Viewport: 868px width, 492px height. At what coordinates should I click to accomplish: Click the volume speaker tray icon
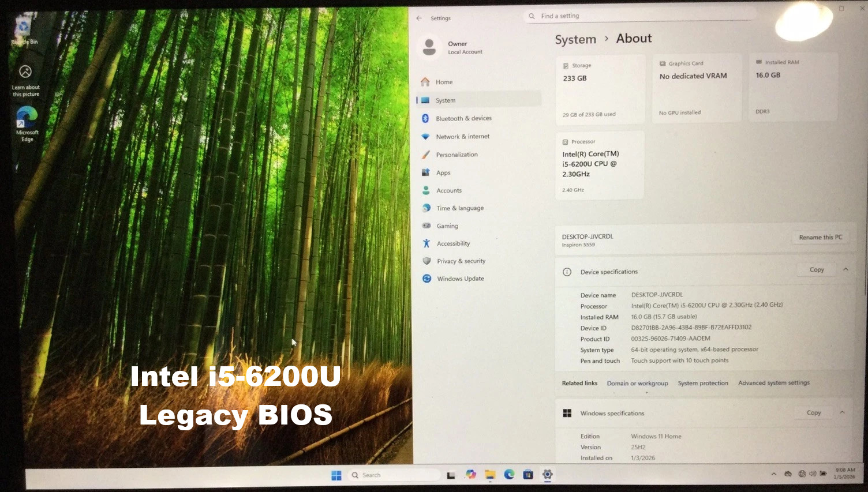point(813,474)
